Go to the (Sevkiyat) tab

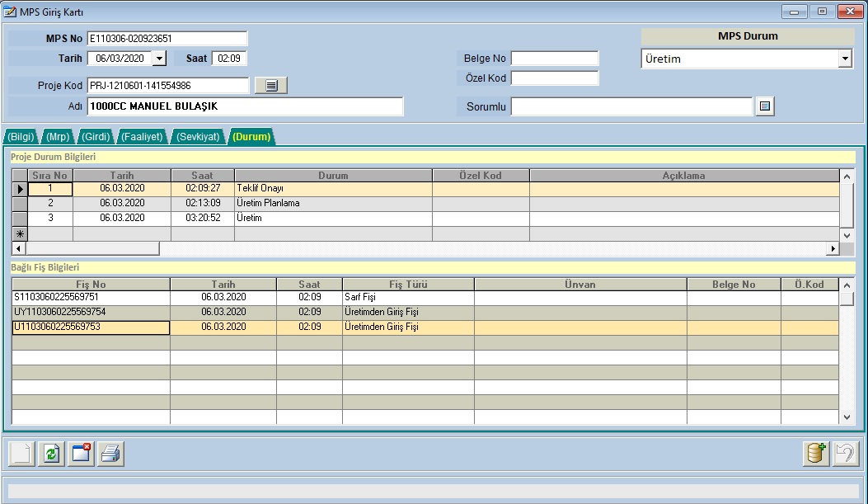(x=198, y=137)
